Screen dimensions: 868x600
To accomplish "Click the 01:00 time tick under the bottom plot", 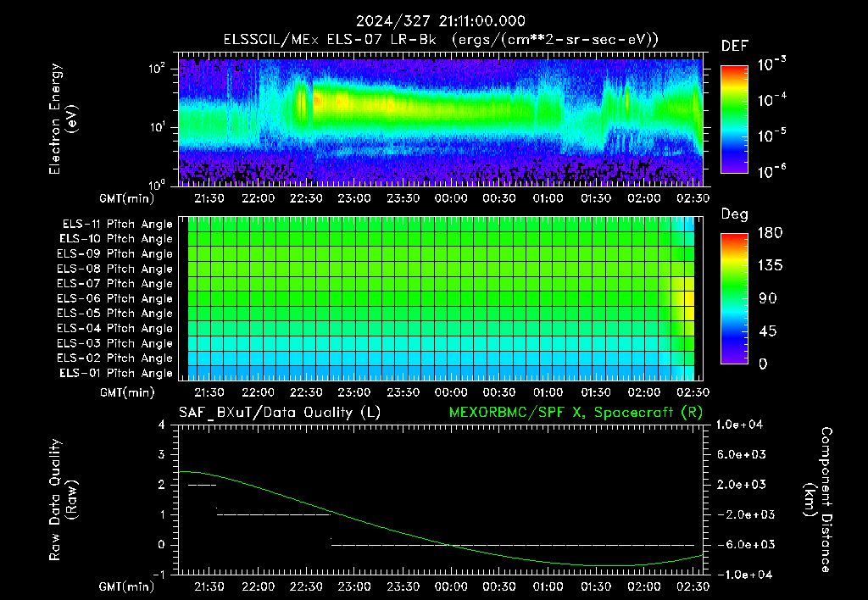I will tap(548, 586).
